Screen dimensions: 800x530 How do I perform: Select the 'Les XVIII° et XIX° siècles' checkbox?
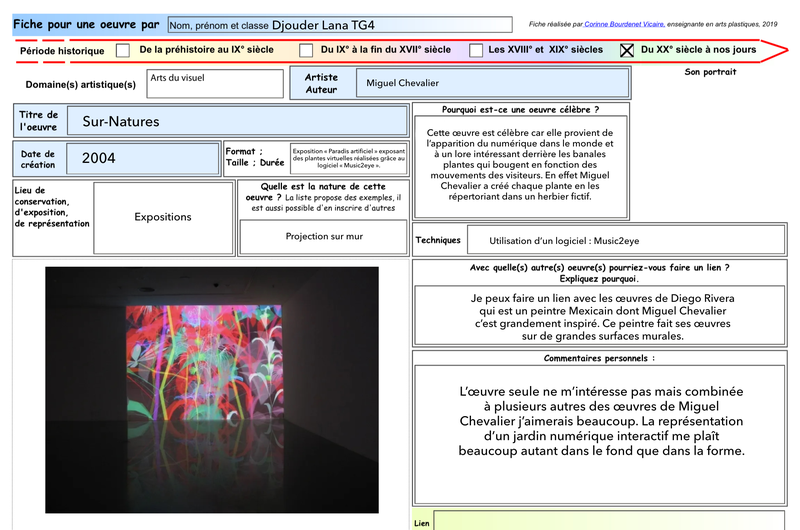476,50
